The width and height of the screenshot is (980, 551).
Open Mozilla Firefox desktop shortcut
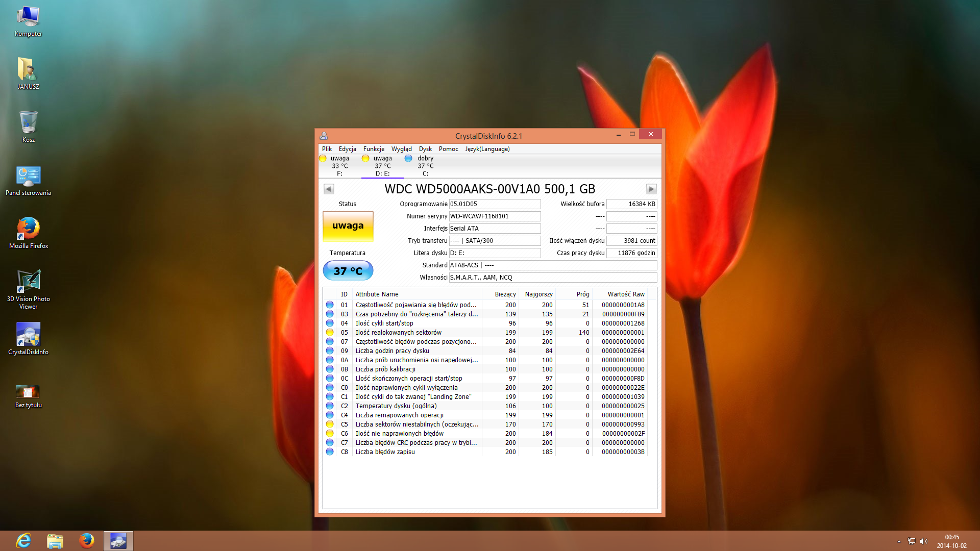pyautogui.click(x=29, y=233)
